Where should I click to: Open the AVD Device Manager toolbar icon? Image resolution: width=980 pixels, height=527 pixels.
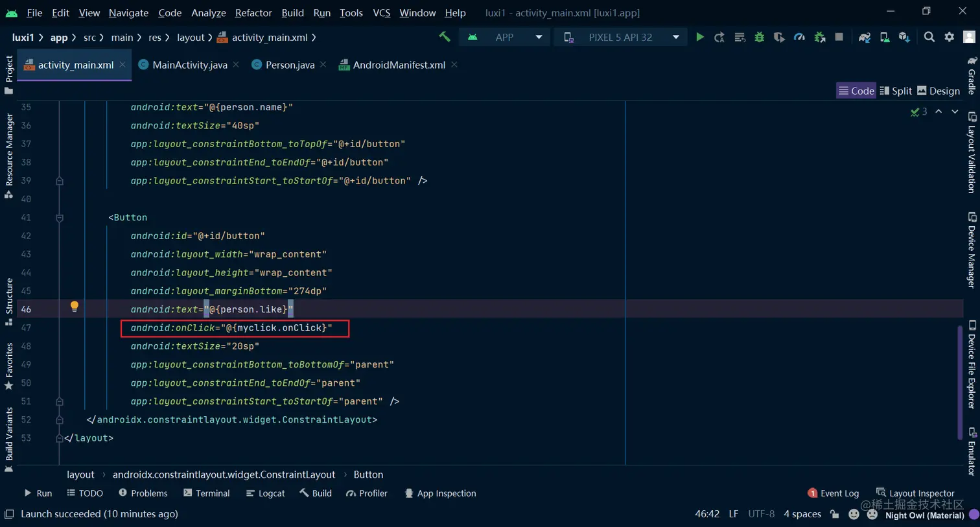click(x=885, y=38)
